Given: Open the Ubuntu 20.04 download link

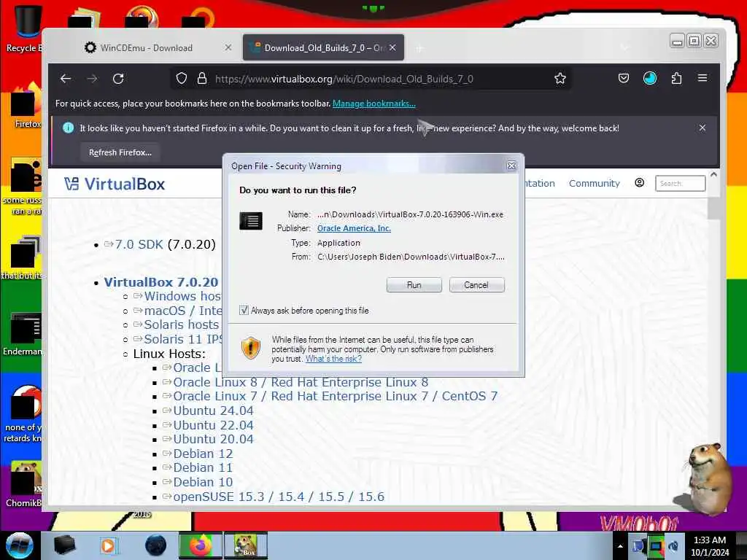Looking at the screenshot, I should point(213,439).
